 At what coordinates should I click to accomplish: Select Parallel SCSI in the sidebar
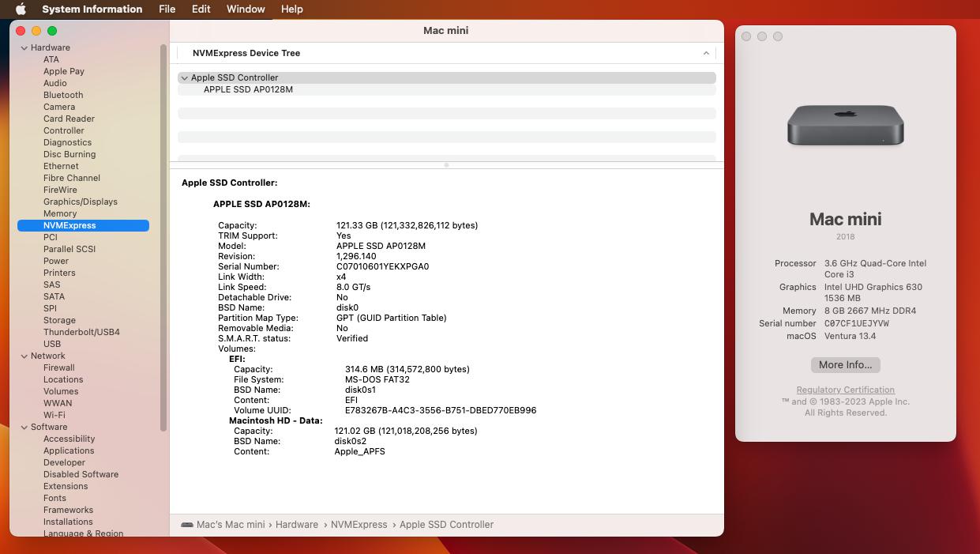[69, 249]
